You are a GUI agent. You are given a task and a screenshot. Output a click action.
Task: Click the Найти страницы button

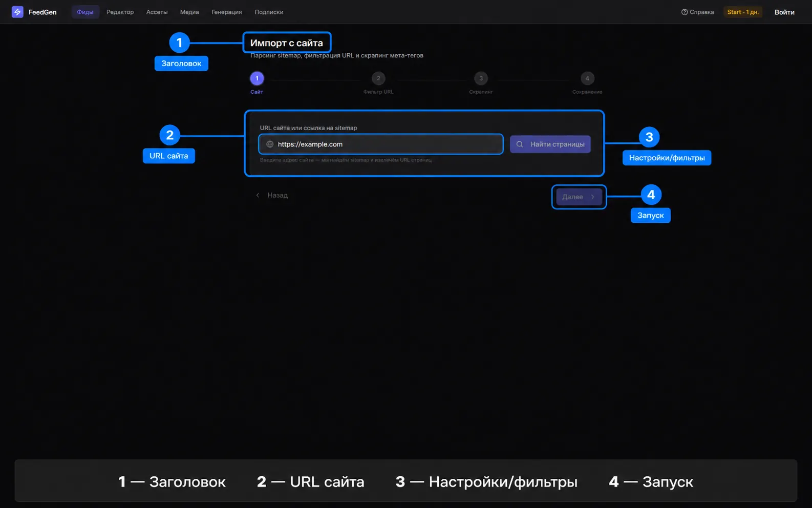(x=550, y=144)
